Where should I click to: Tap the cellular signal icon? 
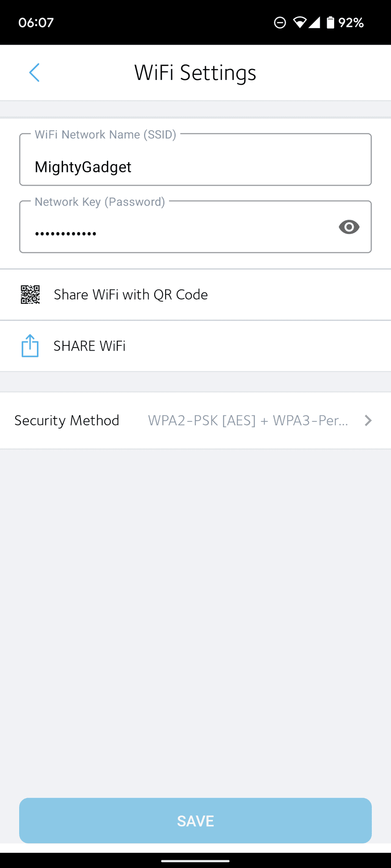click(x=315, y=22)
